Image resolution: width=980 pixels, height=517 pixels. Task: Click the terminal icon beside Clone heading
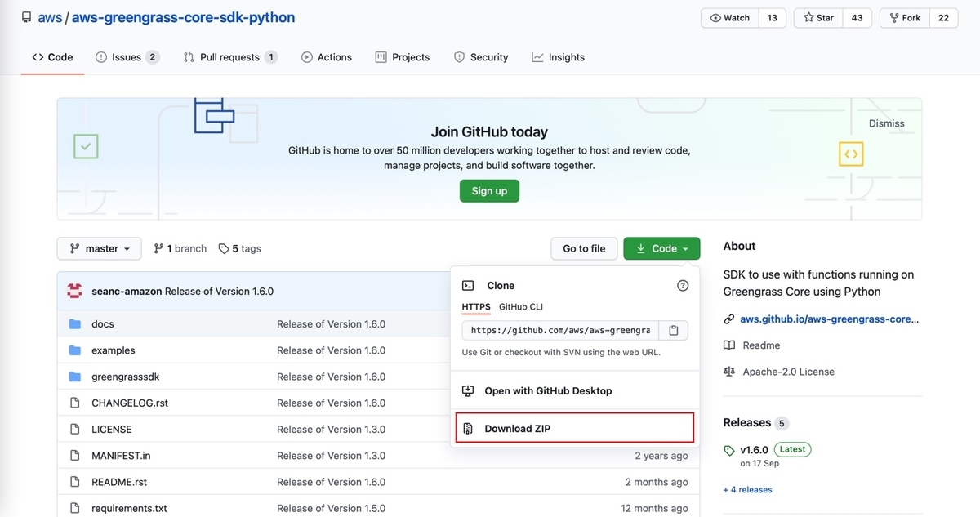point(469,286)
